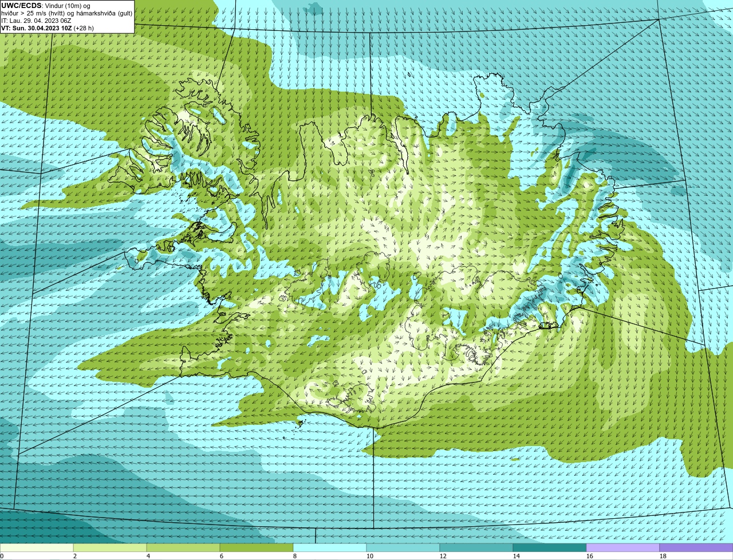Click the light lavender 16–18 m/s legend swatch
The image size is (733, 560).
tap(623, 548)
